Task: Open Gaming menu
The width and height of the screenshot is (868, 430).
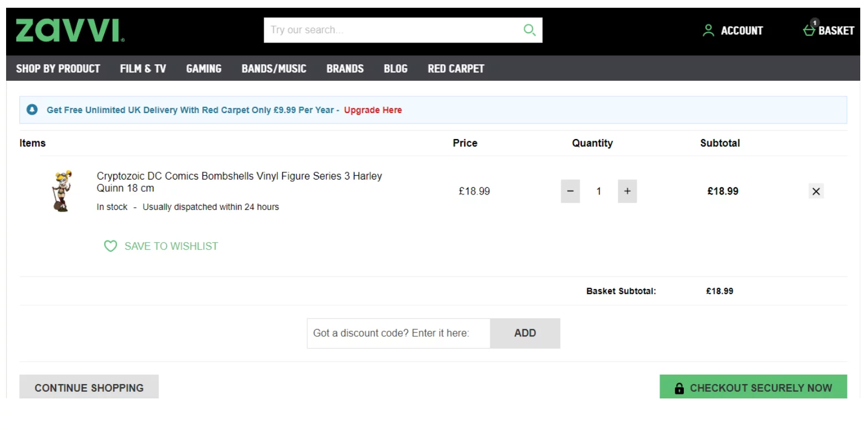Action: pos(204,69)
